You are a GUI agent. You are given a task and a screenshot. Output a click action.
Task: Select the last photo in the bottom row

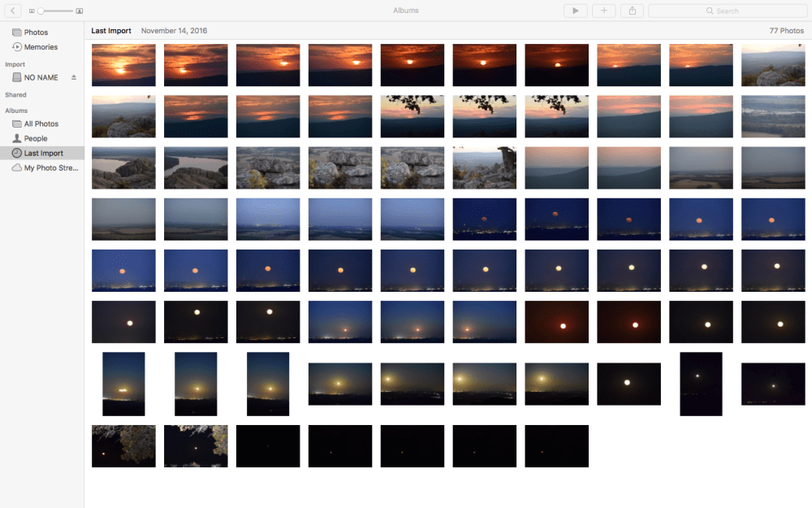pos(556,445)
